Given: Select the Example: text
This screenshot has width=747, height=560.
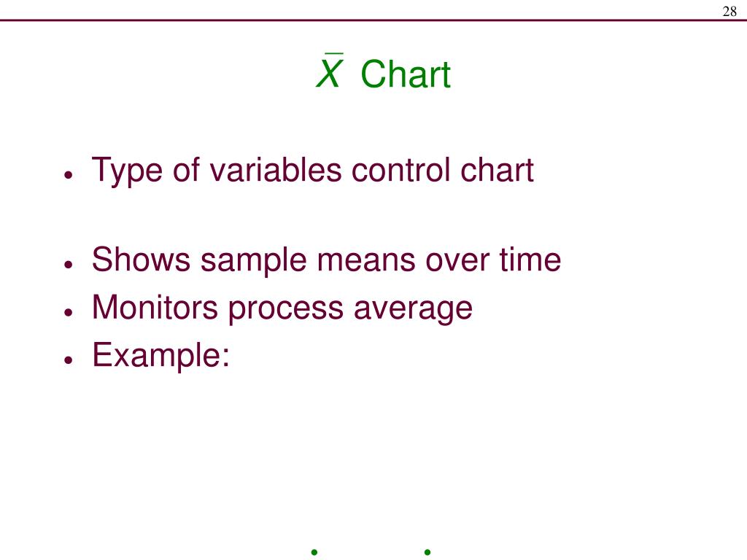Looking at the screenshot, I should click(160, 356).
